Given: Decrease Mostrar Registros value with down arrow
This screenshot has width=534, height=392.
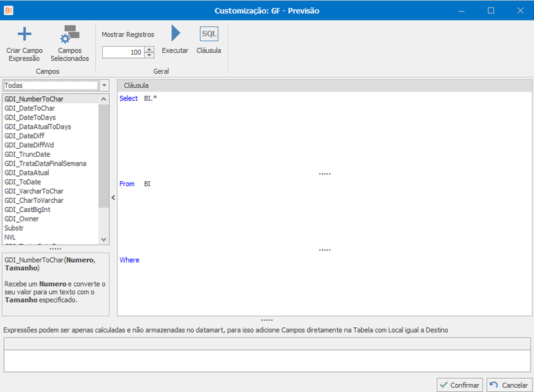Looking at the screenshot, I should pos(149,55).
